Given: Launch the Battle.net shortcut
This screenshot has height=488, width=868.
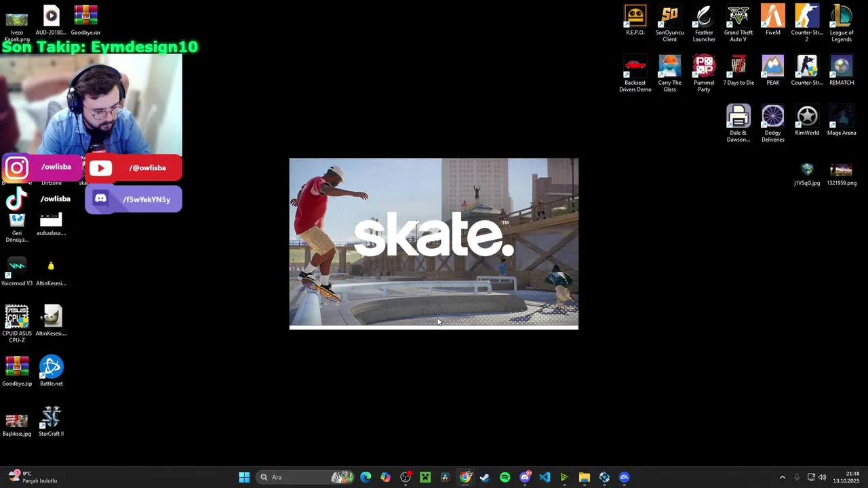Looking at the screenshot, I should coord(51,371).
